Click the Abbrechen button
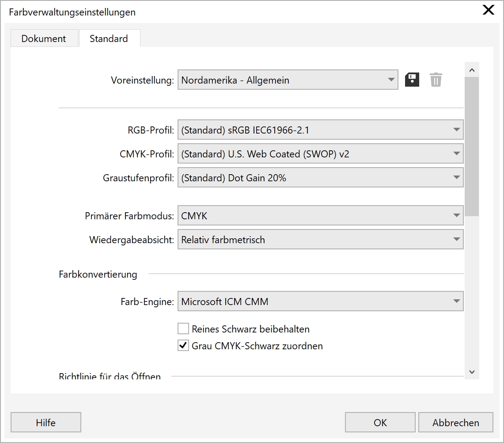This screenshot has width=504, height=443. (455, 423)
